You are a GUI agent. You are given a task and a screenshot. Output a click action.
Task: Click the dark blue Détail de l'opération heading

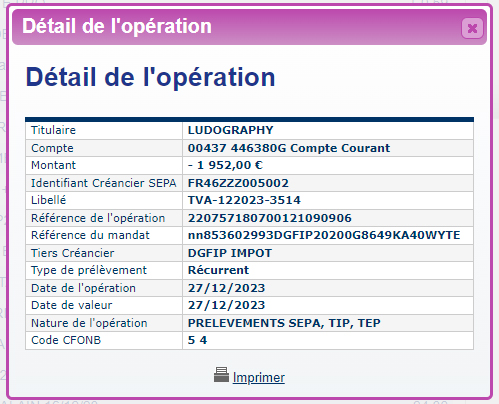[x=150, y=77]
